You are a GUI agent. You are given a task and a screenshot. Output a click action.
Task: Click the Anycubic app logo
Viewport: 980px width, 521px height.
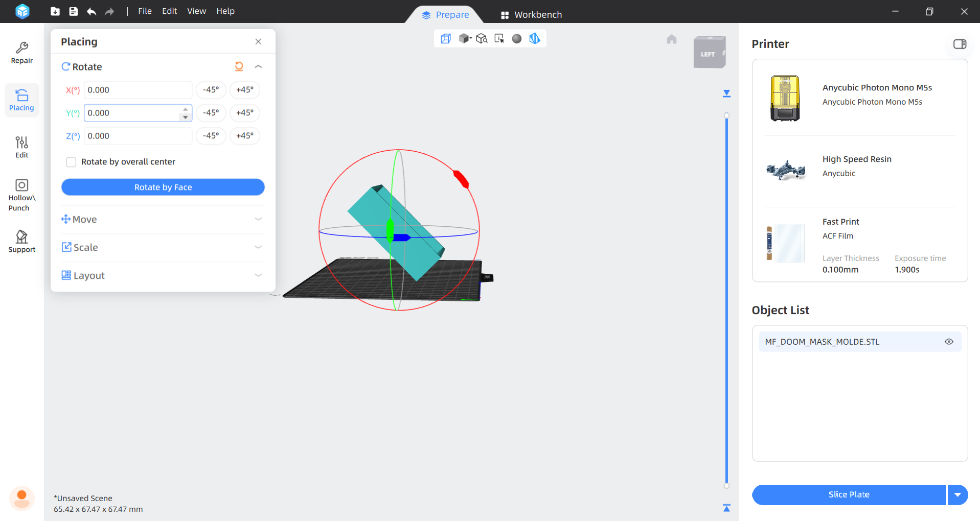coord(22,11)
